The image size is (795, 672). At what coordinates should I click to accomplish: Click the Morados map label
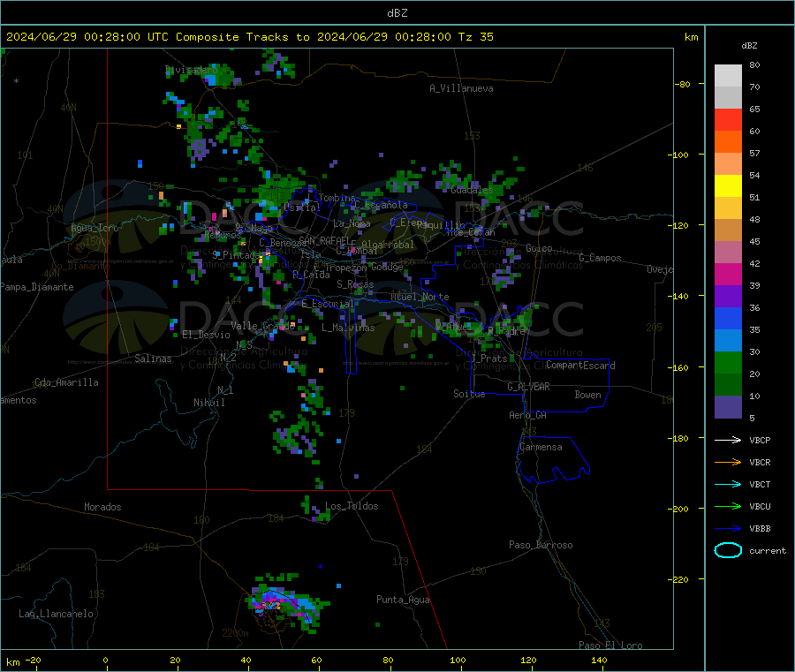102,507
